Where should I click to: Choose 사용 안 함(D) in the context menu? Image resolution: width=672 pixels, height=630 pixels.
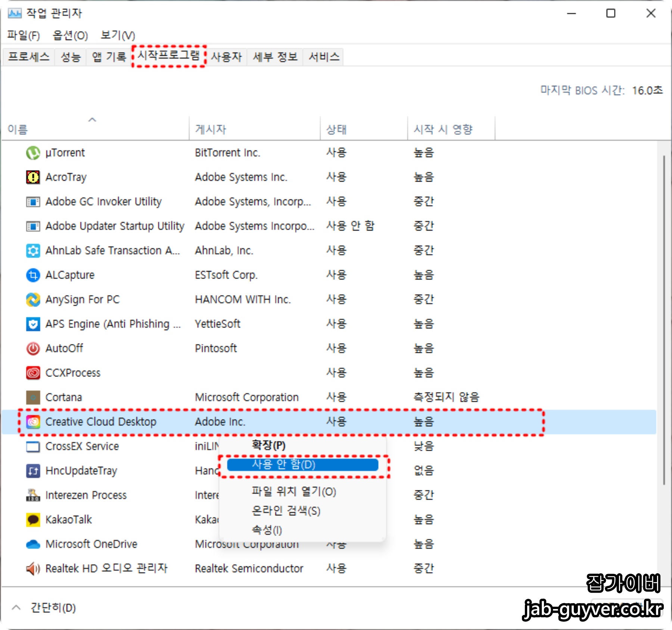pos(303,465)
